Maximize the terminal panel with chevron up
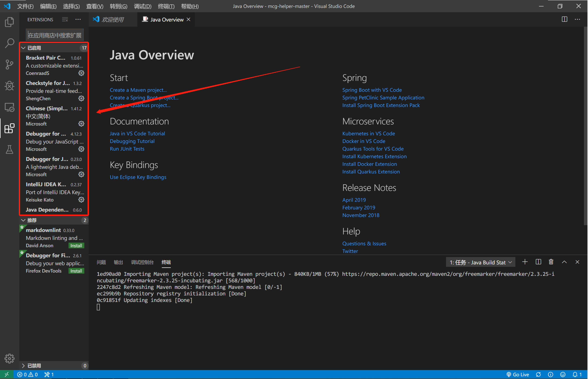The width and height of the screenshot is (588, 379). [x=564, y=262]
